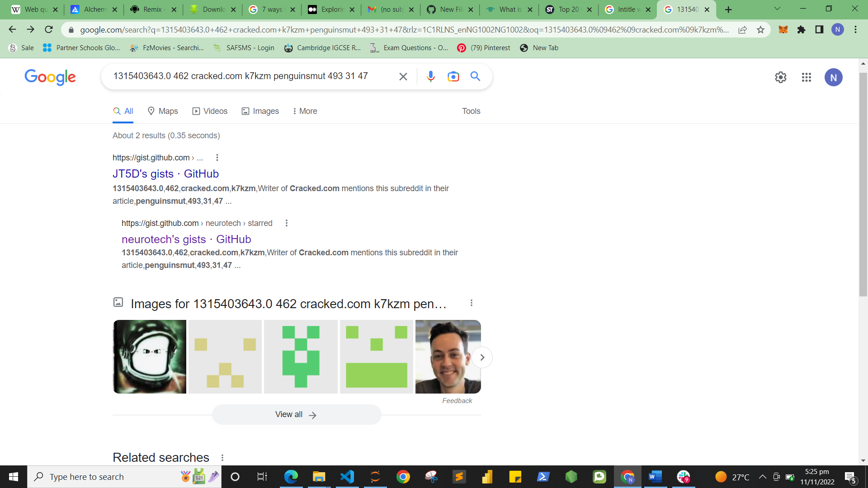Open the tab search dropdown chevron
Viewport: 868px width, 488px height.
(x=777, y=9)
